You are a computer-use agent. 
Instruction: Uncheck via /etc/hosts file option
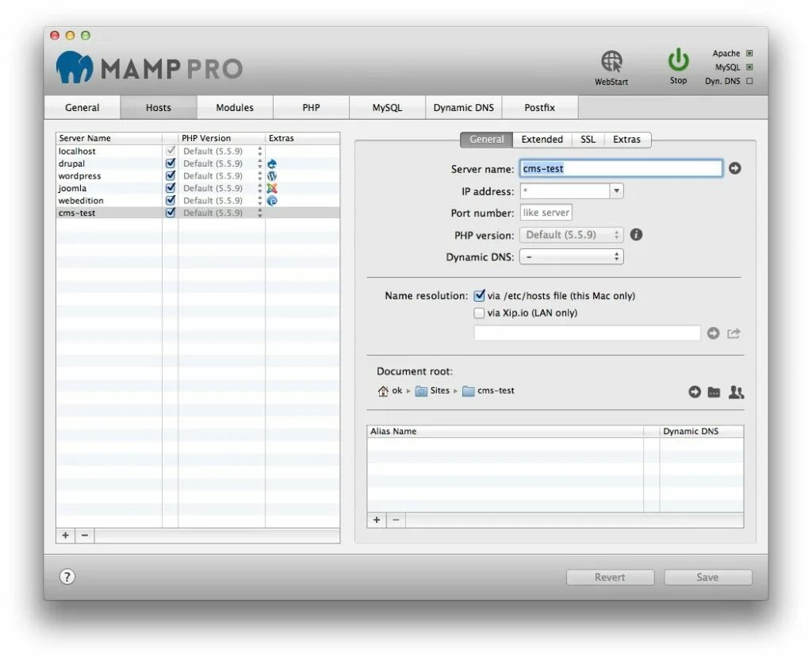[479, 296]
